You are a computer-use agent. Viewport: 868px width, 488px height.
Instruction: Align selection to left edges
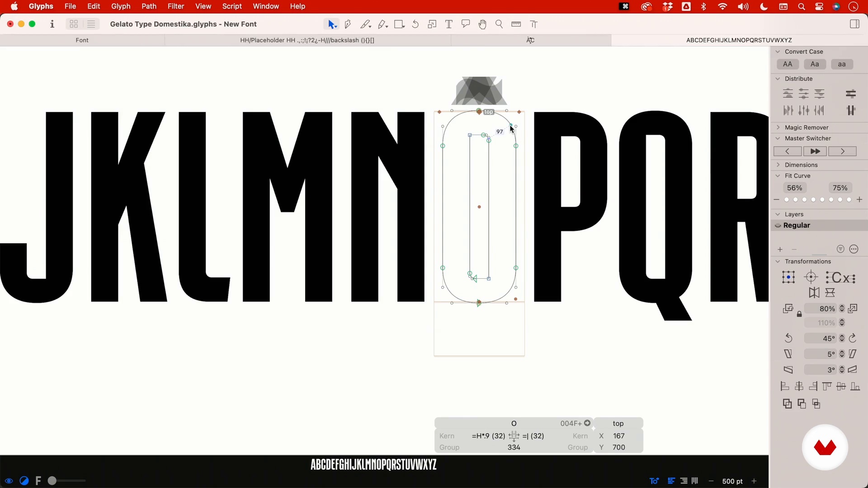785,386
